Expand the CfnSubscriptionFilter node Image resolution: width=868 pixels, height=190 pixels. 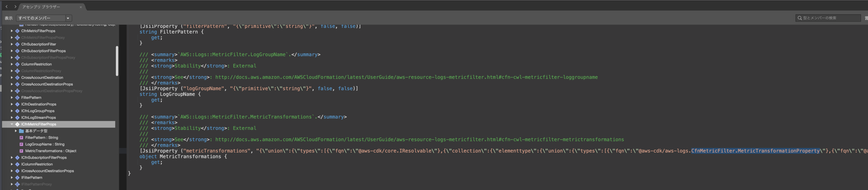pos(12,44)
